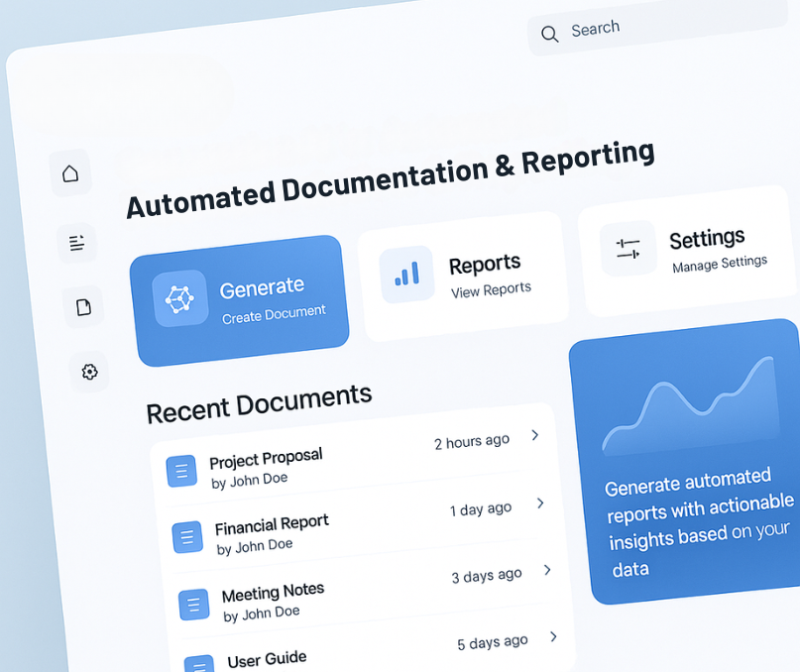The height and width of the screenshot is (672, 800).
Task: Click the Reports bar chart icon
Action: [x=406, y=274]
